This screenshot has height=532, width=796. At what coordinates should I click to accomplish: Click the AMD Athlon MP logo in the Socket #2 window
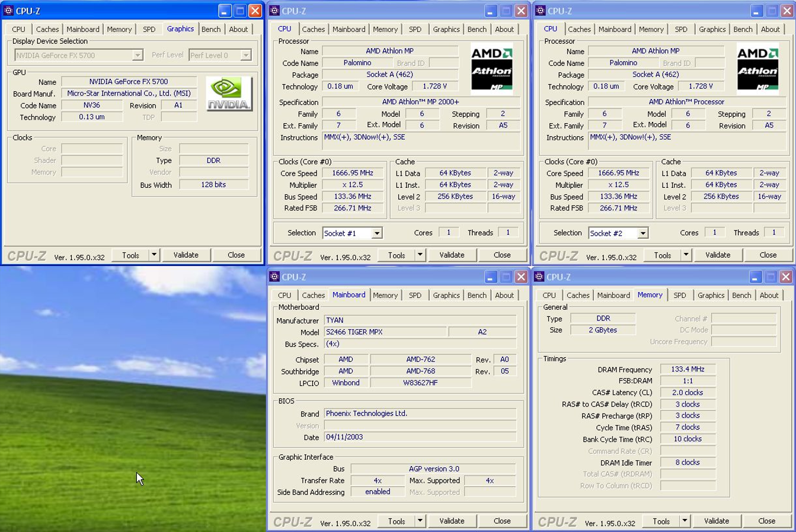coord(757,69)
